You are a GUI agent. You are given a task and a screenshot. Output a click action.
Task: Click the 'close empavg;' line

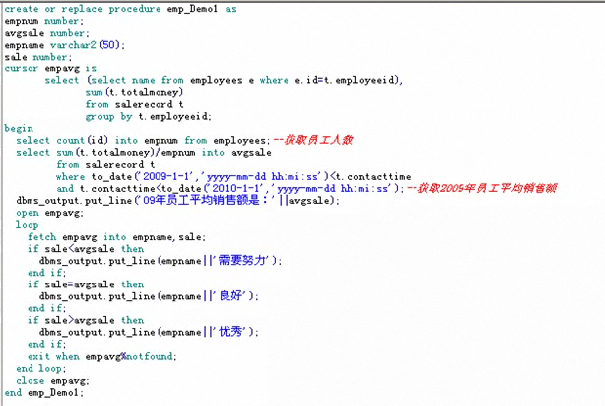[53, 381]
